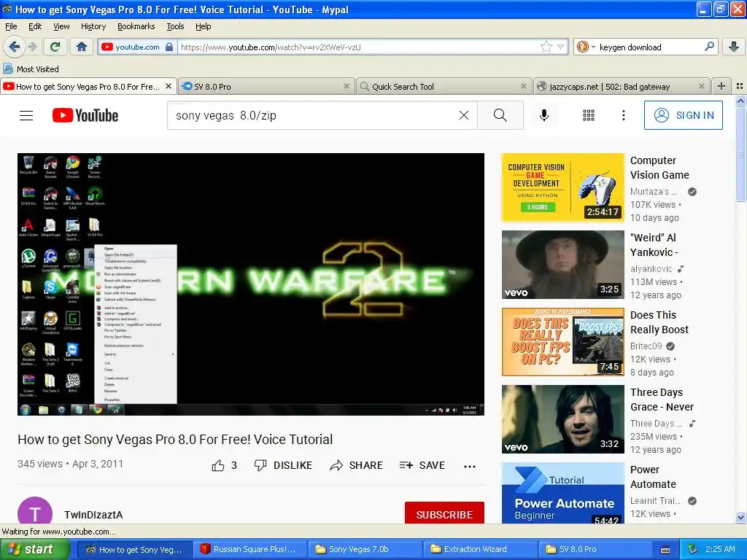Click the page scrollbar up arrow
The image size is (747, 560).
pos(740,101)
